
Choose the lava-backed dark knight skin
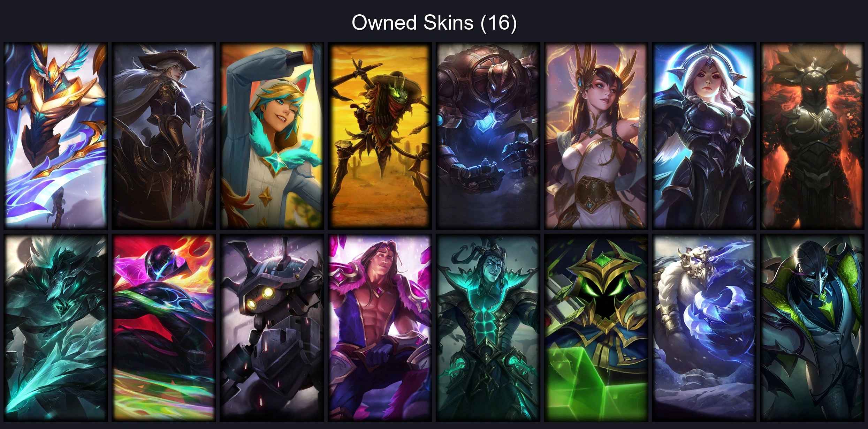point(812,136)
